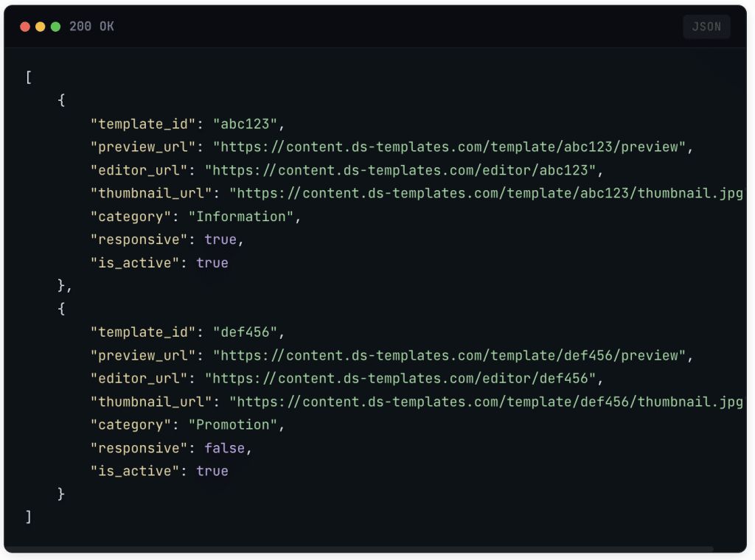Click the yellow window dot
755x560 pixels.
click(40, 27)
